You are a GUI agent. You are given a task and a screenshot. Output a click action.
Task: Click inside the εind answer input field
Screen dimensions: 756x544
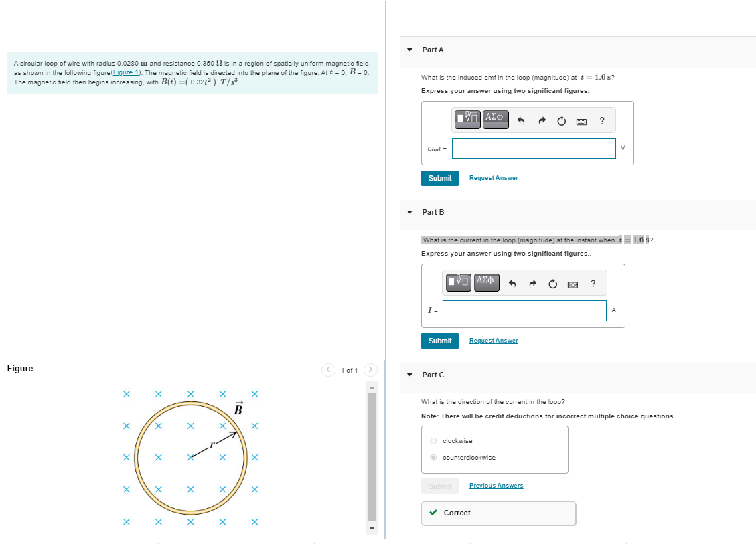click(534, 148)
